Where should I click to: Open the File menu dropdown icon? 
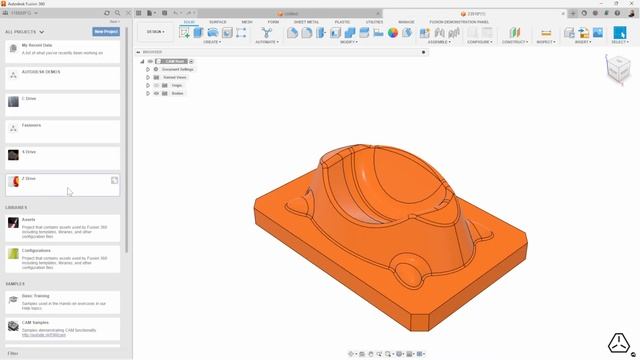coord(151,13)
